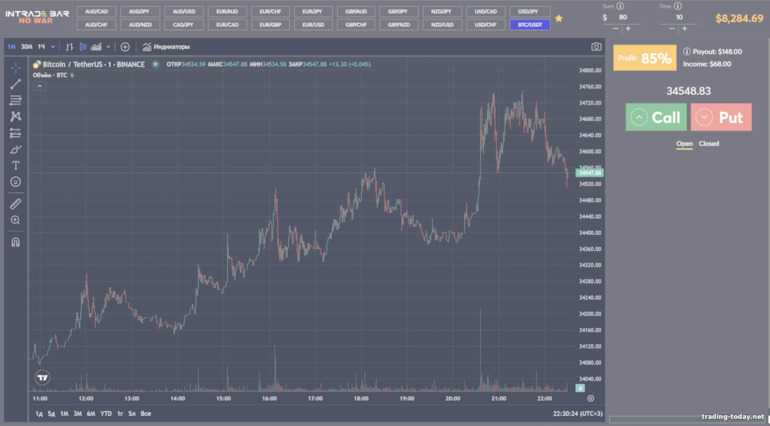The width and height of the screenshot is (770, 426).
Task: Set the 30M timeframe
Action: (27, 47)
